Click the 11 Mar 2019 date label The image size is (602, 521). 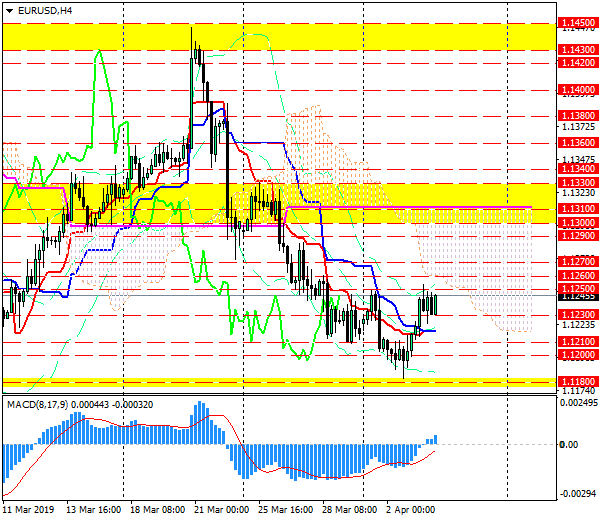[x=28, y=510]
